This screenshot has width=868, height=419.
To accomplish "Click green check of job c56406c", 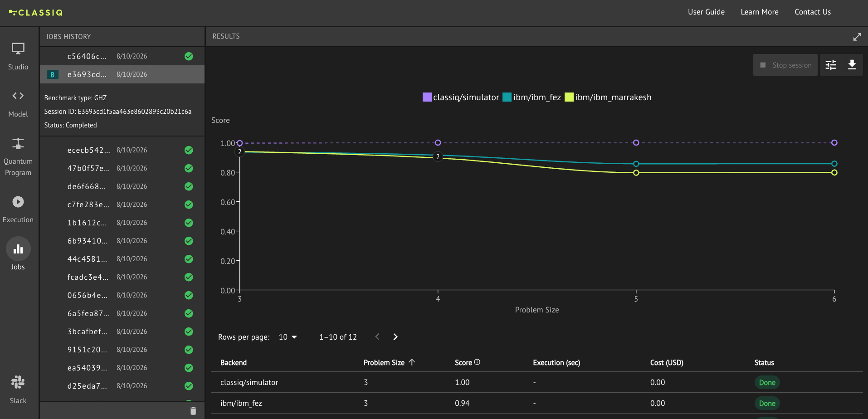I will coord(189,56).
